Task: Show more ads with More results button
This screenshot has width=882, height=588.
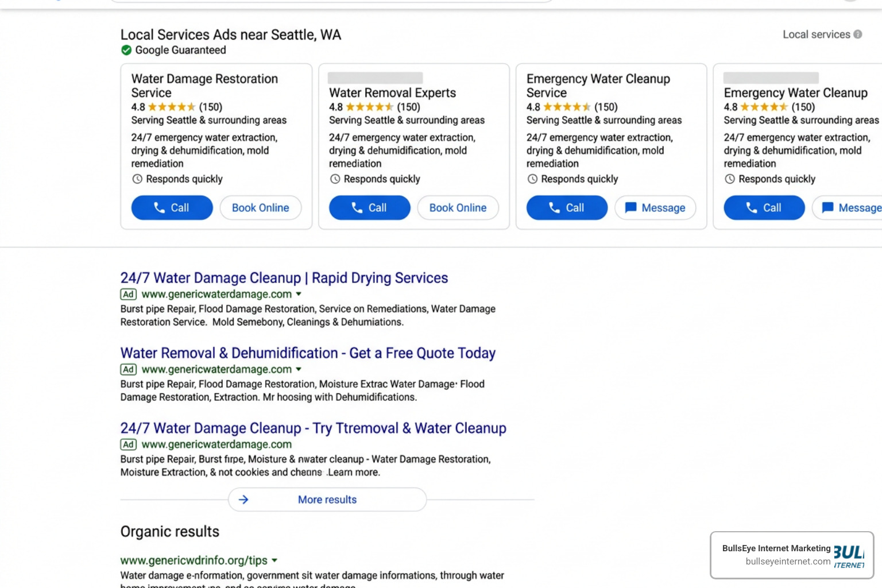Action: [327, 500]
